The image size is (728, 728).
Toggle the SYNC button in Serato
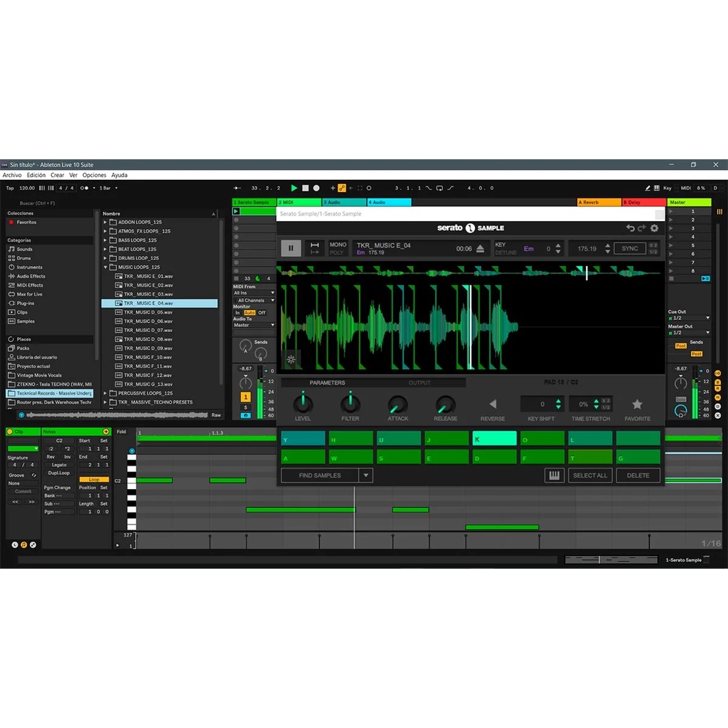(630, 248)
